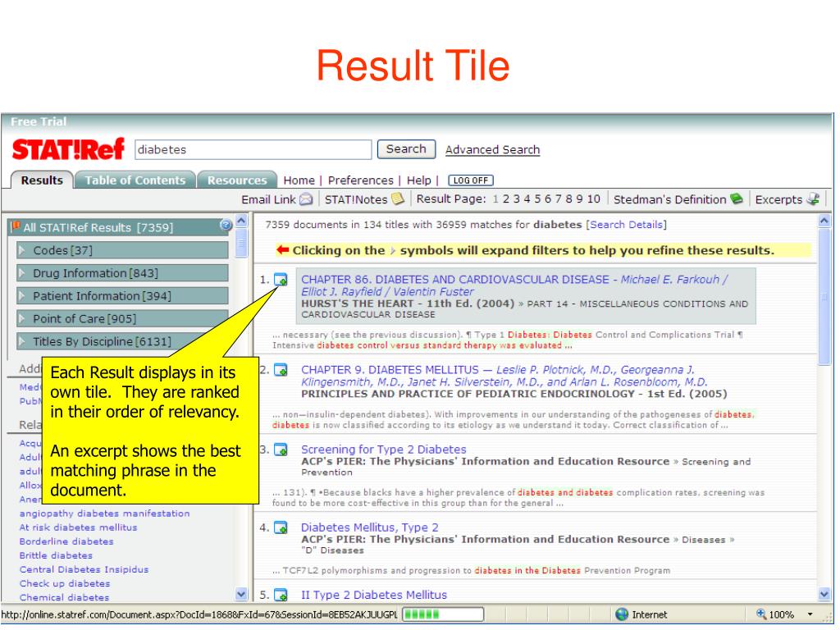Open Chapter 9 Diabetes Mellitus link
Viewport: 840px width, 630px height.
(504, 376)
